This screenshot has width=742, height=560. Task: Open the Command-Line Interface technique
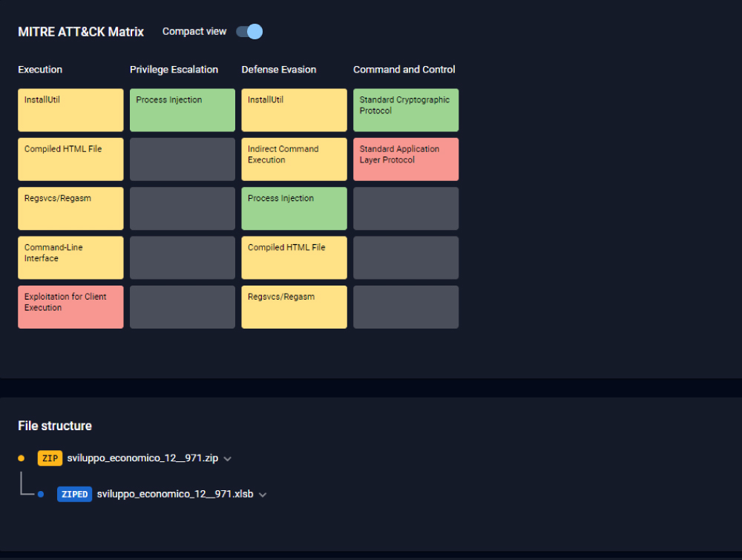click(x=70, y=258)
